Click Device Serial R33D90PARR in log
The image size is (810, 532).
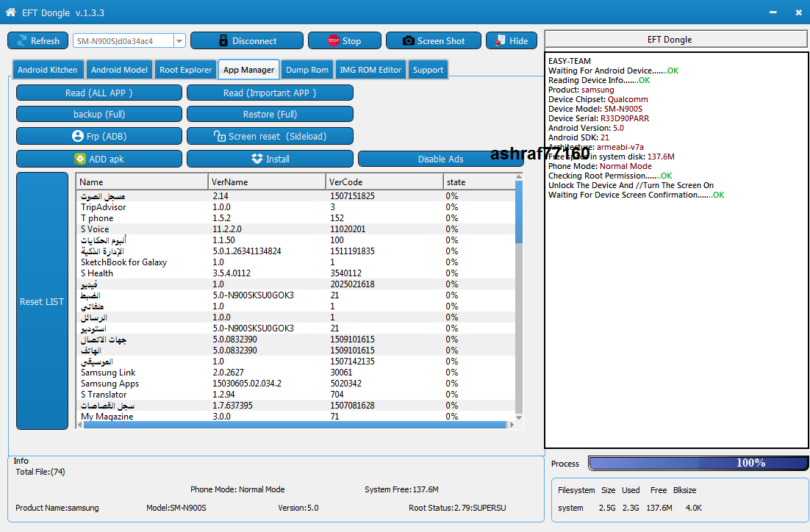coord(624,118)
